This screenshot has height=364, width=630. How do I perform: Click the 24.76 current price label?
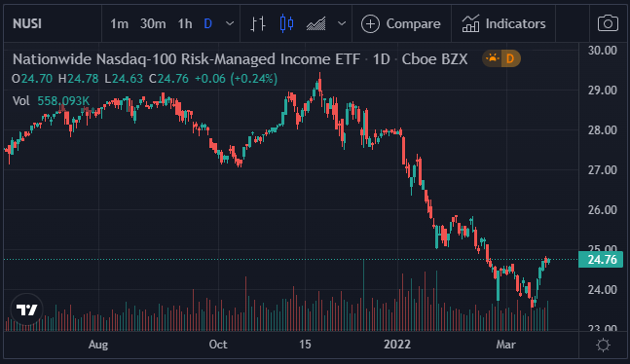click(x=601, y=260)
